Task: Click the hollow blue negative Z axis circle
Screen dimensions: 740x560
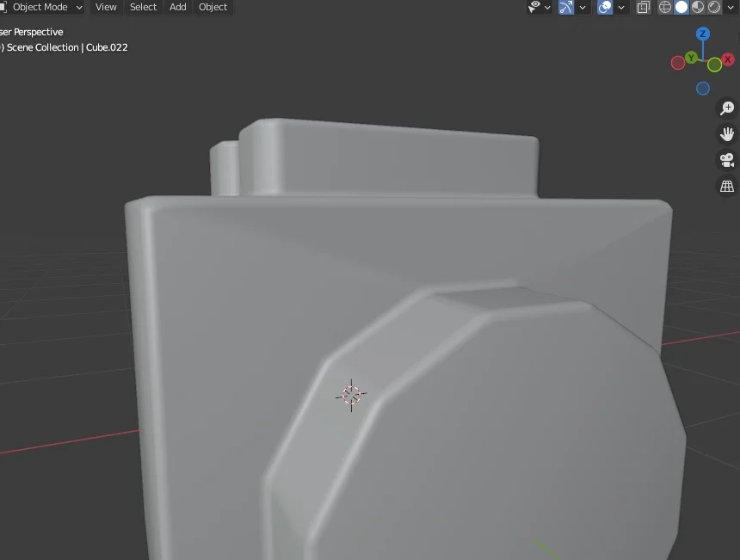Action: point(703,89)
